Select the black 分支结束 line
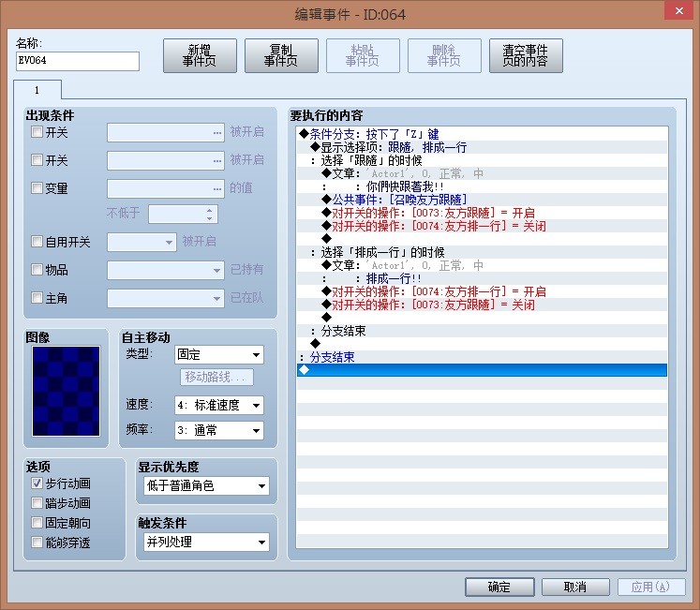Screen dimensions: 700x610 click(x=483, y=331)
